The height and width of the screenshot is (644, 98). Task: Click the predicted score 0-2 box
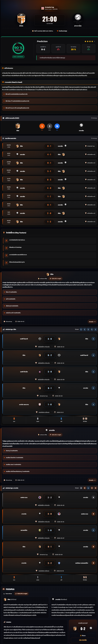pyautogui.click(x=43, y=48)
